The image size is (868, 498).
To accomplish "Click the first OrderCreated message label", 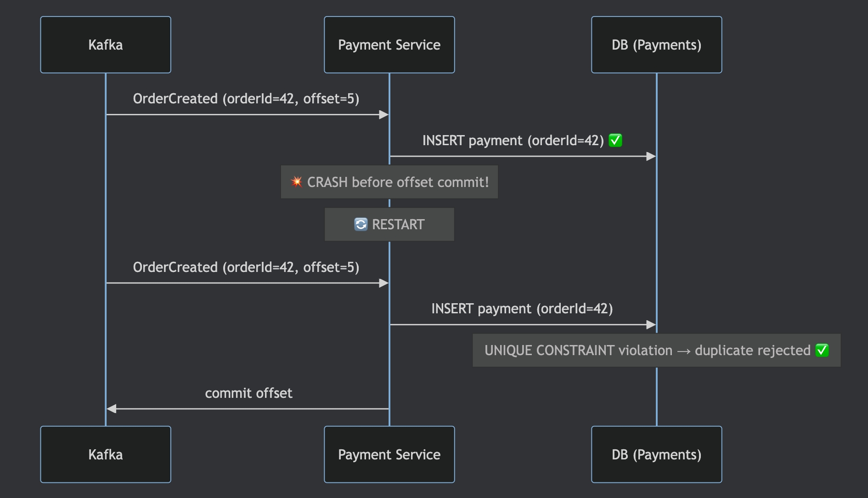I will pos(246,99).
